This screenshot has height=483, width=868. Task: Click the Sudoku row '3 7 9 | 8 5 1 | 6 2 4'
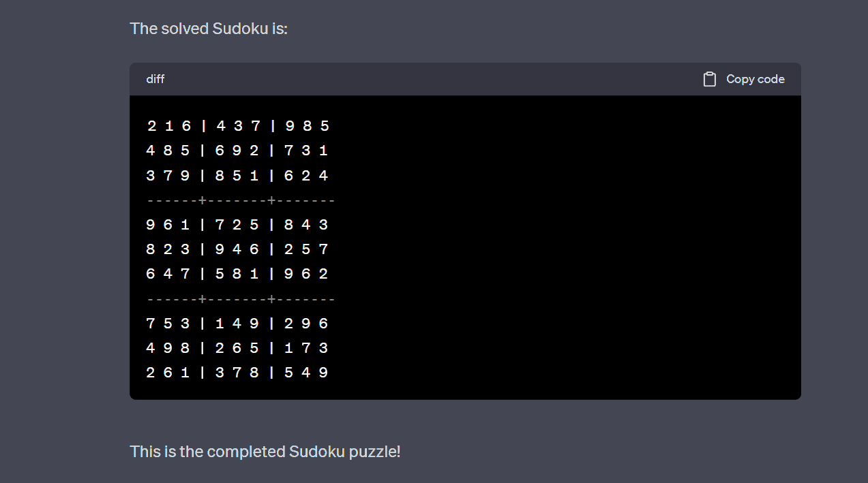pyautogui.click(x=237, y=176)
